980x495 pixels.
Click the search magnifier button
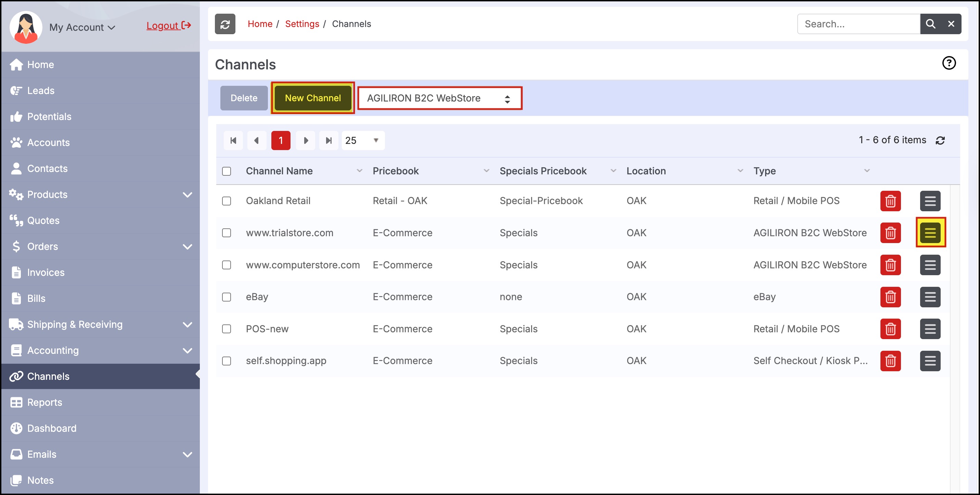[930, 24]
